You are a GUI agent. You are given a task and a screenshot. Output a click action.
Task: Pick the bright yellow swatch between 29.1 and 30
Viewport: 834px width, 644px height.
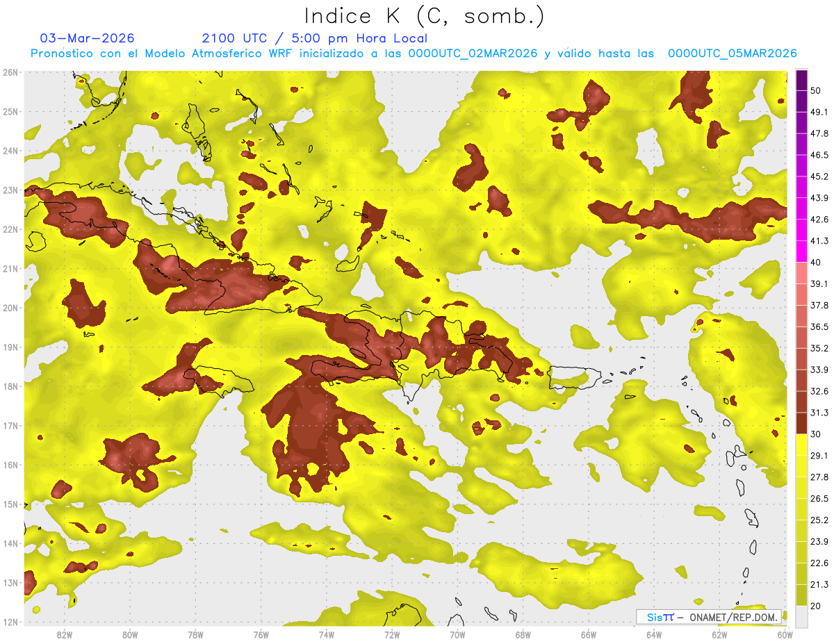[801, 445]
